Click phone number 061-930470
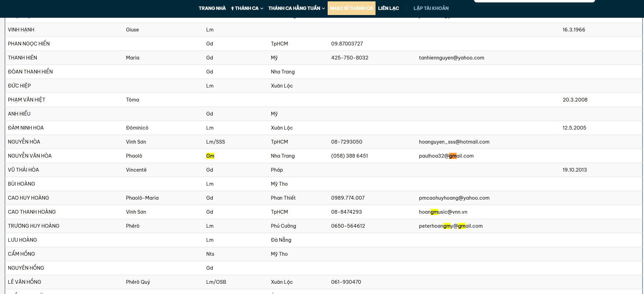Image resolution: width=644 pixels, height=294 pixels. tap(346, 282)
